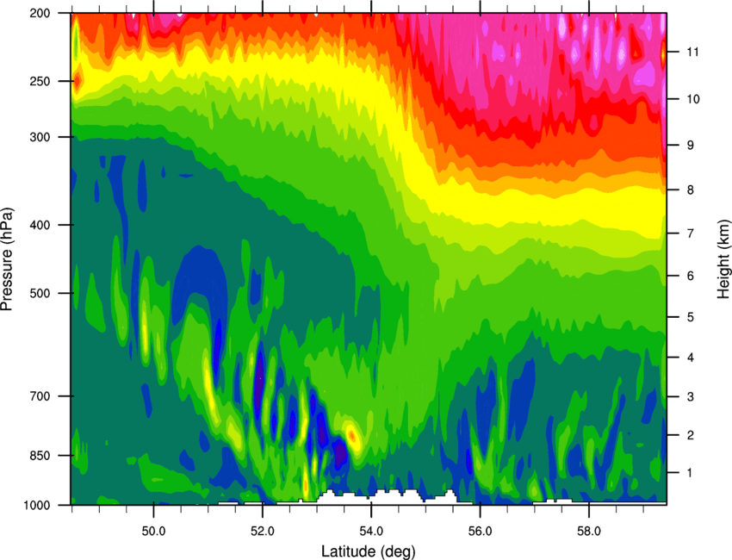
Task: Pick the 5 km height label
Action: click(x=691, y=318)
